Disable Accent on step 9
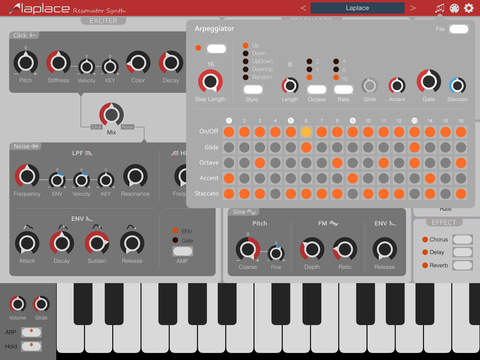480x360 pixels. coord(352,178)
